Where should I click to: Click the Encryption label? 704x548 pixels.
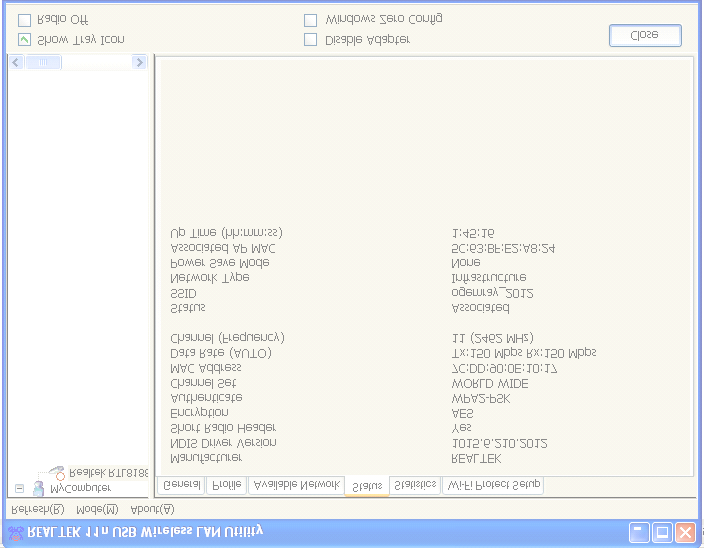click(199, 413)
